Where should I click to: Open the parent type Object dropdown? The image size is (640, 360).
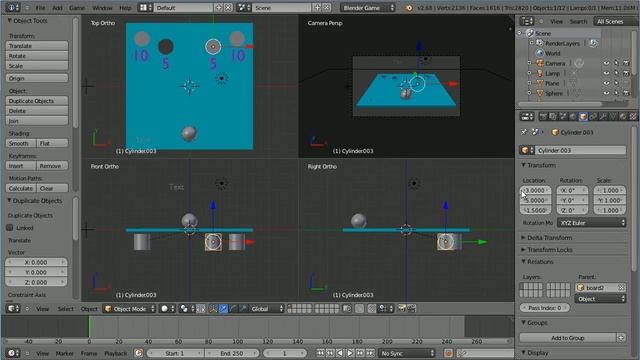click(600, 299)
